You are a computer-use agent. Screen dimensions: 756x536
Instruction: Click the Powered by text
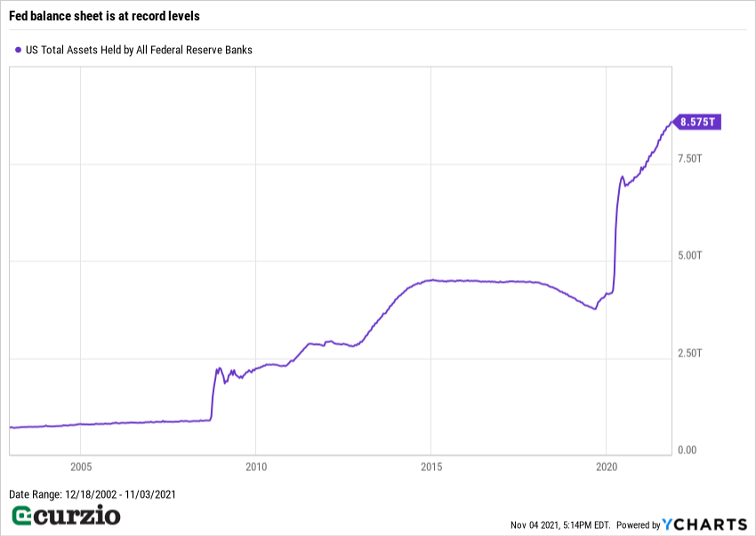pyautogui.click(x=639, y=525)
